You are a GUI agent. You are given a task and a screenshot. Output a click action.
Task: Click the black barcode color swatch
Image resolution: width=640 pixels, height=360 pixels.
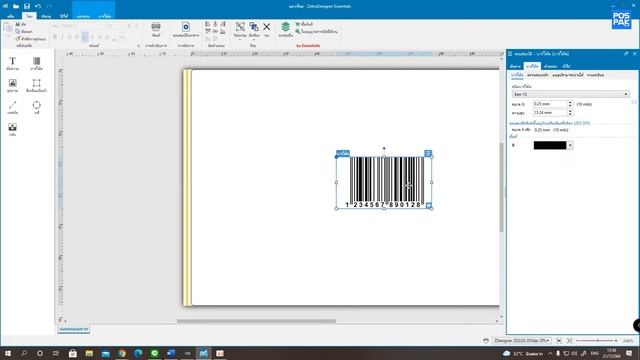pos(550,145)
